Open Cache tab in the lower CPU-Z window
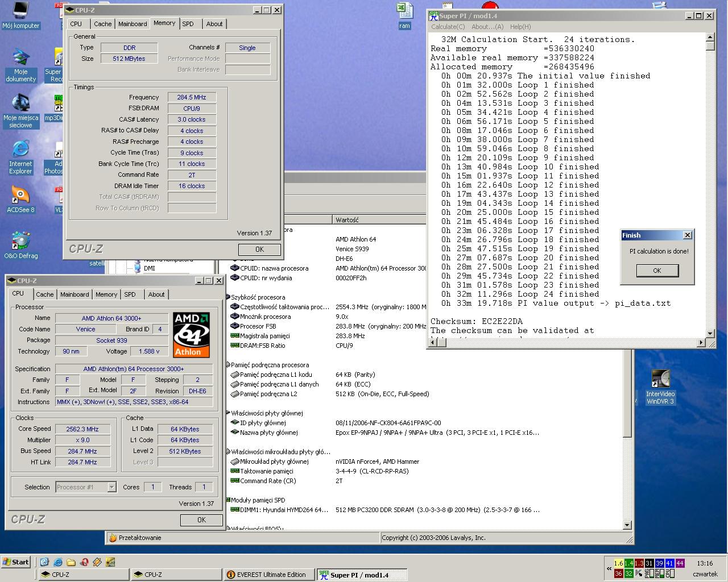 click(45, 294)
